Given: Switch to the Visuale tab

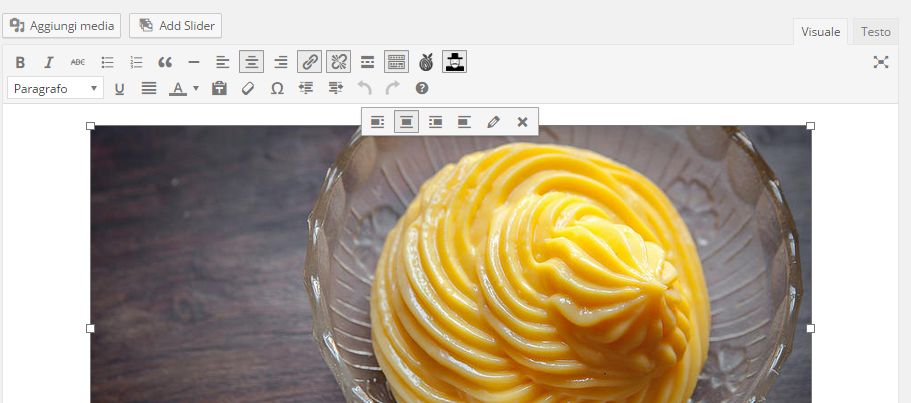Looking at the screenshot, I should coord(820,32).
